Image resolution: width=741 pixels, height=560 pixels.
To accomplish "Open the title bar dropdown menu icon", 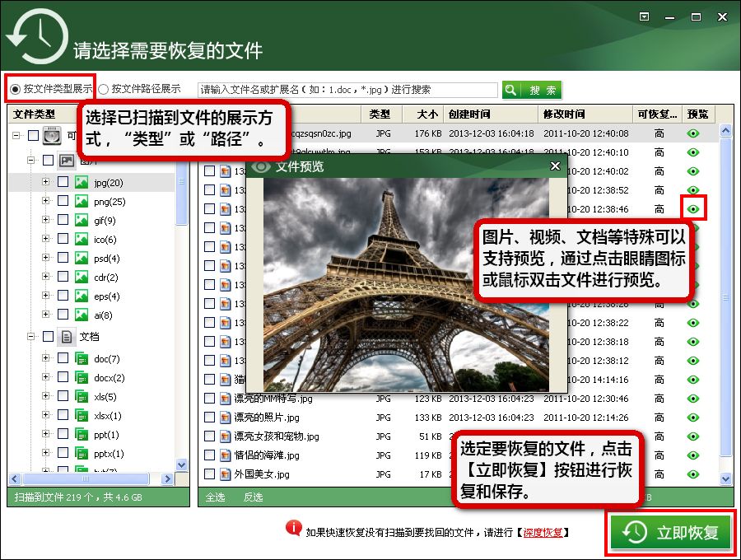I will pos(644,17).
